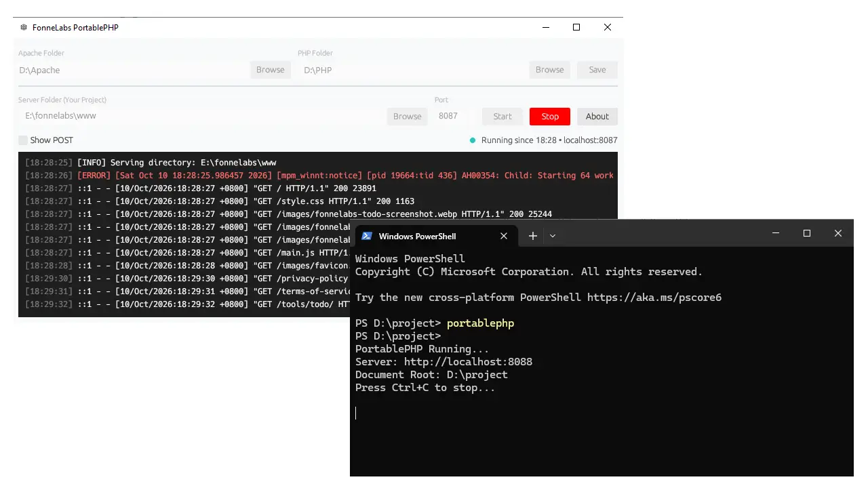
Task: Minimize the PowerShell window
Action: pyautogui.click(x=776, y=233)
